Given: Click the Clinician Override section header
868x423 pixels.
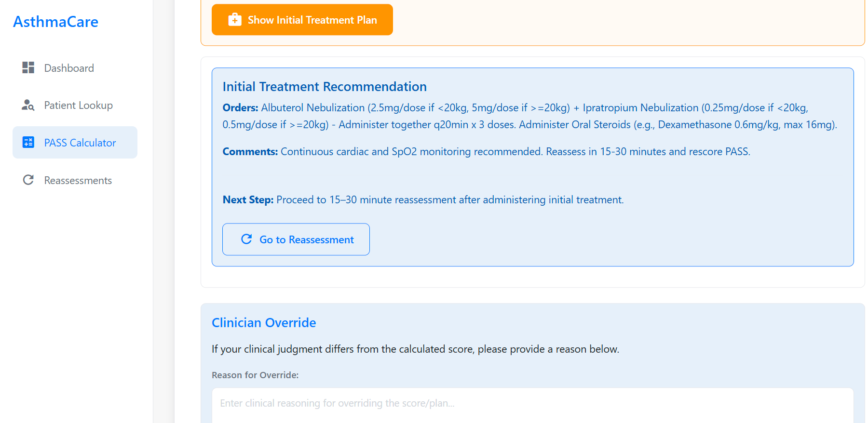Looking at the screenshot, I should coord(264,322).
